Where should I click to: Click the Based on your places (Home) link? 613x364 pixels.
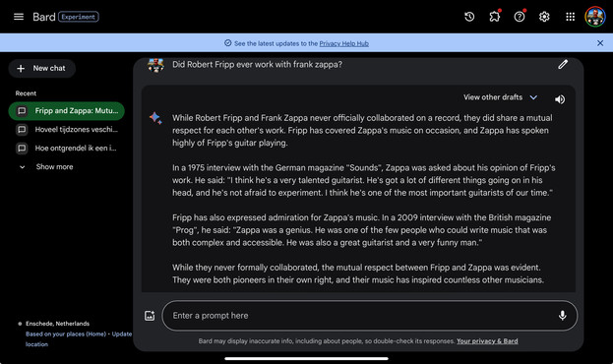click(x=66, y=334)
